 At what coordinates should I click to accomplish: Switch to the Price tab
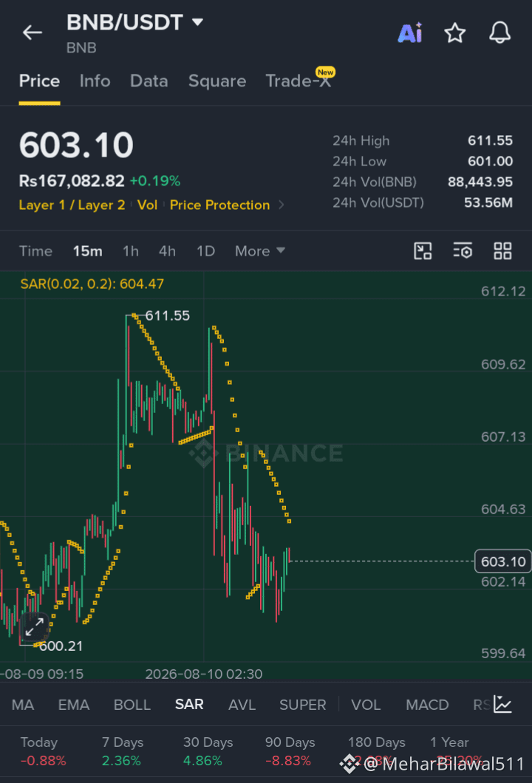[39, 81]
